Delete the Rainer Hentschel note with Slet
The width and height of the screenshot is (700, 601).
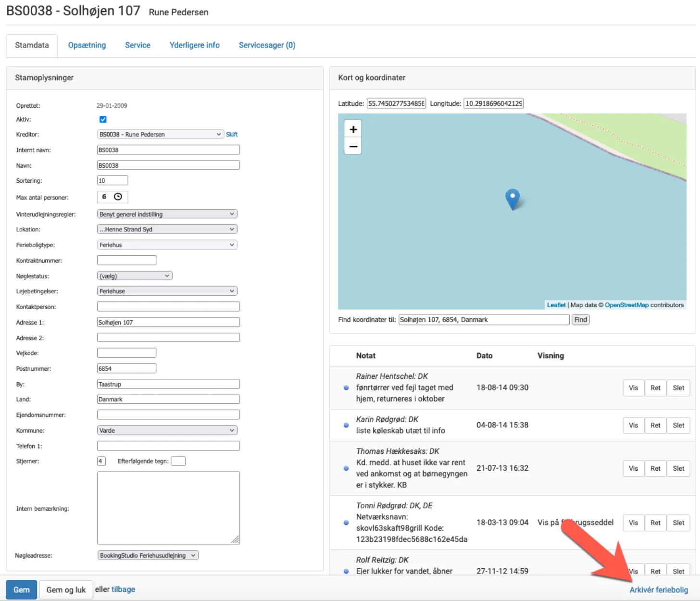678,388
